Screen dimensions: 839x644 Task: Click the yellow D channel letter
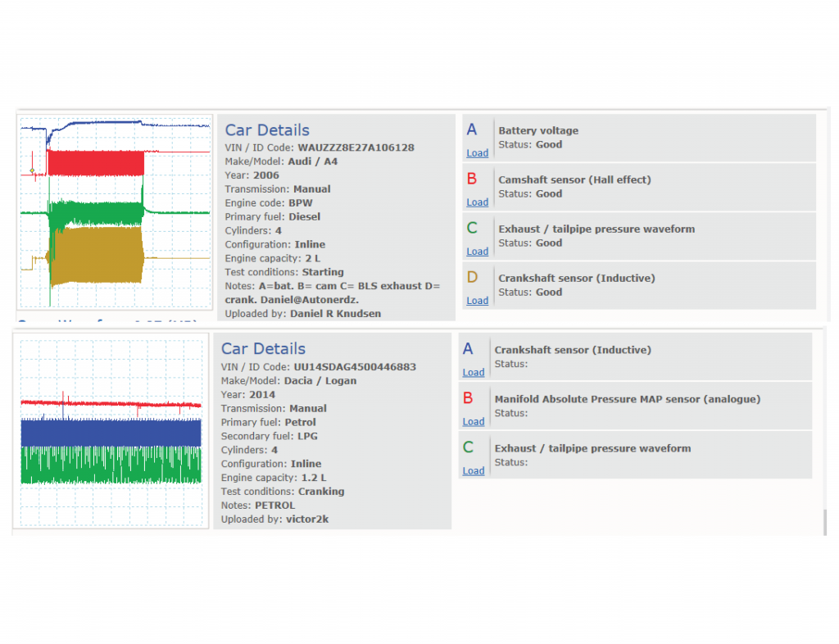[x=472, y=277]
